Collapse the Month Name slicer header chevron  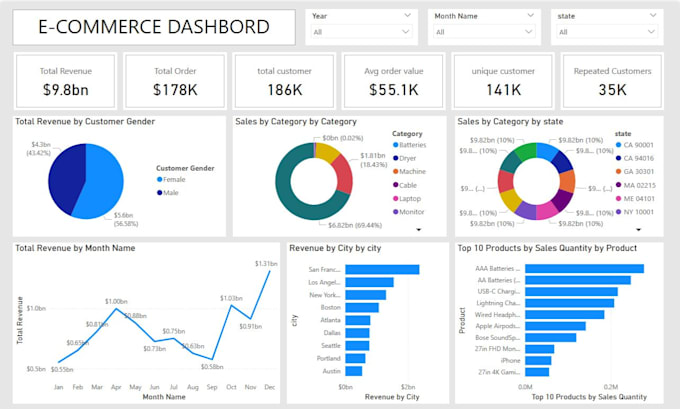coord(530,16)
